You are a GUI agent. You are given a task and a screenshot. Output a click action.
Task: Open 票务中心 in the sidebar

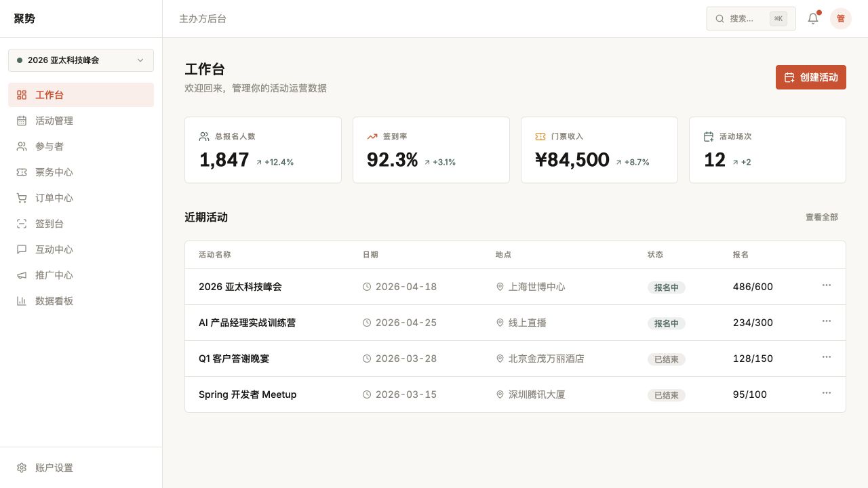pos(81,172)
